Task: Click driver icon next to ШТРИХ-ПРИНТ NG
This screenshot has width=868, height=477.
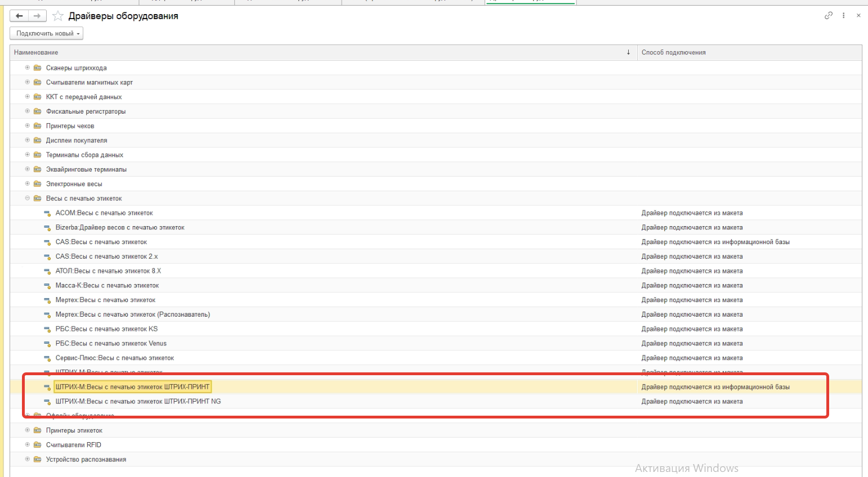Action: (x=47, y=402)
